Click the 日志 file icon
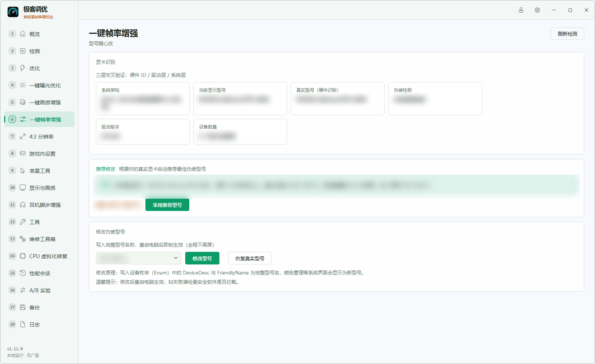The height and width of the screenshot is (364, 595). coord(23,324)
